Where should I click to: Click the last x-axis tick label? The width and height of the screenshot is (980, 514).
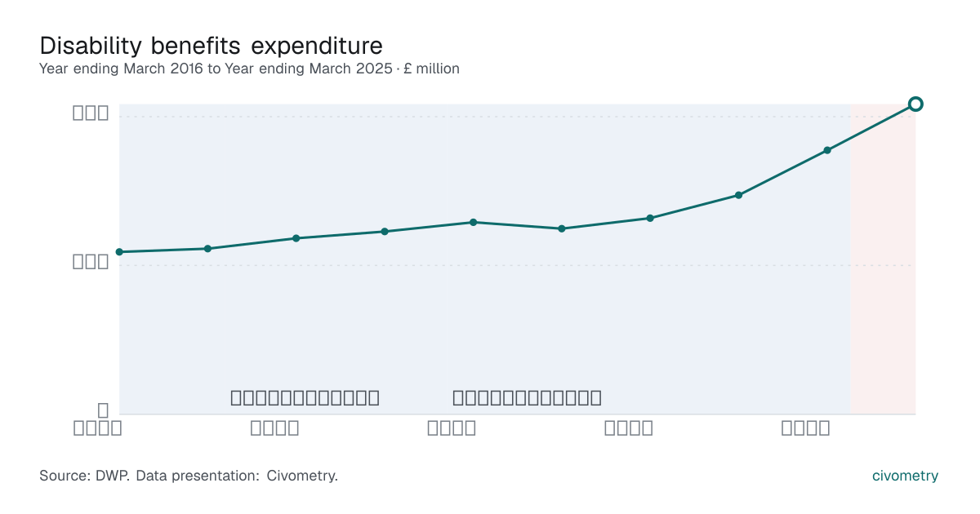pyautogui.click(x=806, y=428)
